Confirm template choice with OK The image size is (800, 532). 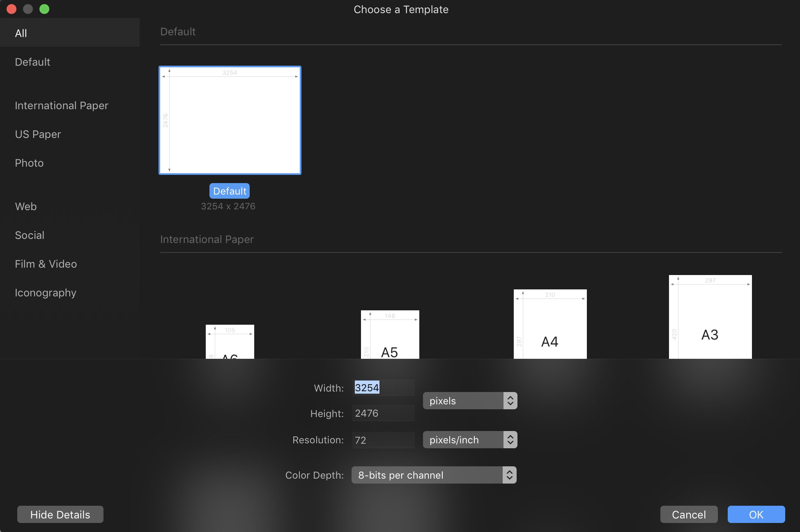756,514
